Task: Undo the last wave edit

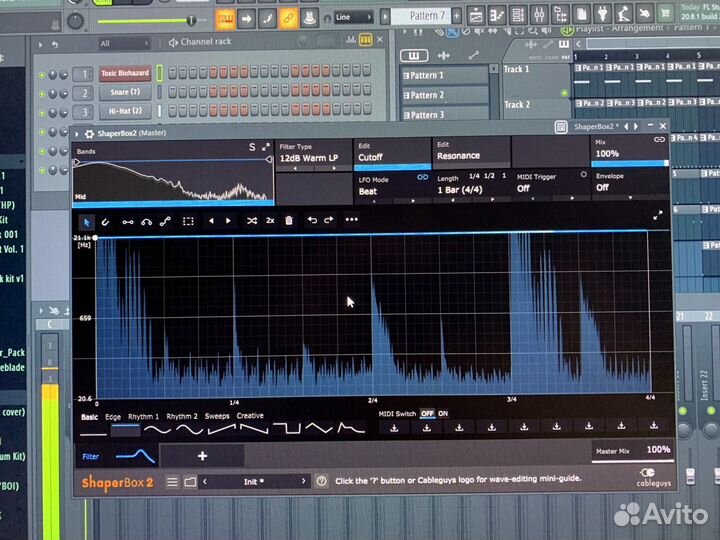Action: 312,220
